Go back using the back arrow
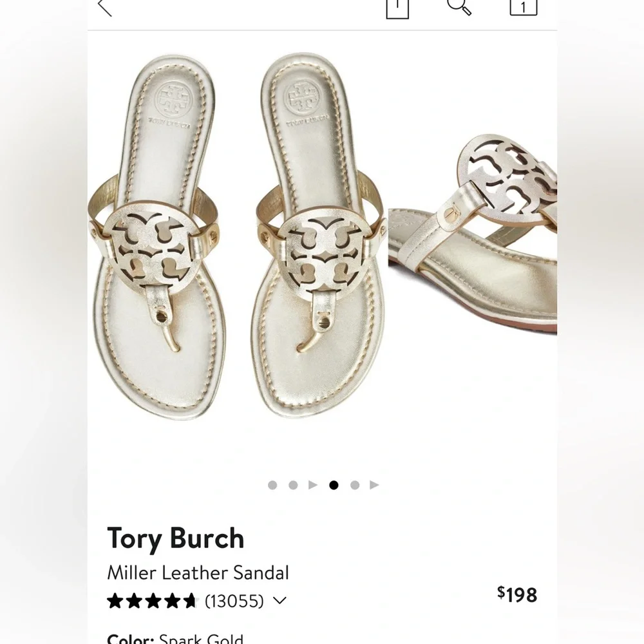The height and width of the screenshot is (644, 644). pyautogui.click(x=105, y=8)
